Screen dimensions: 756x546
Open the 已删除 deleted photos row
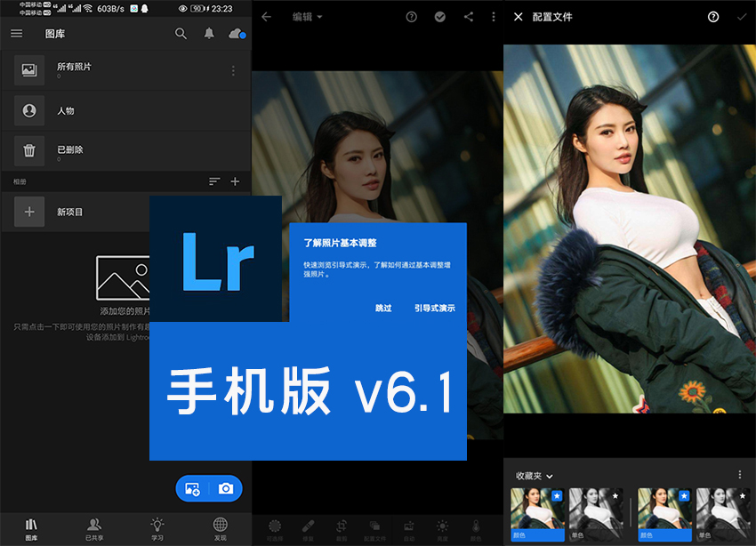[x=126, y=150]
